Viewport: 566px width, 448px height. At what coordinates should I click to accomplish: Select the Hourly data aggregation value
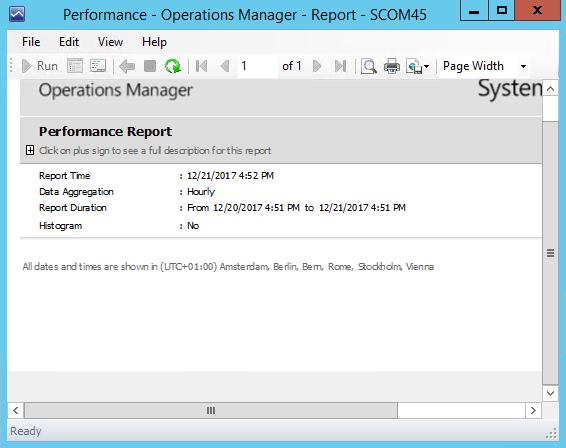point(201,192)
